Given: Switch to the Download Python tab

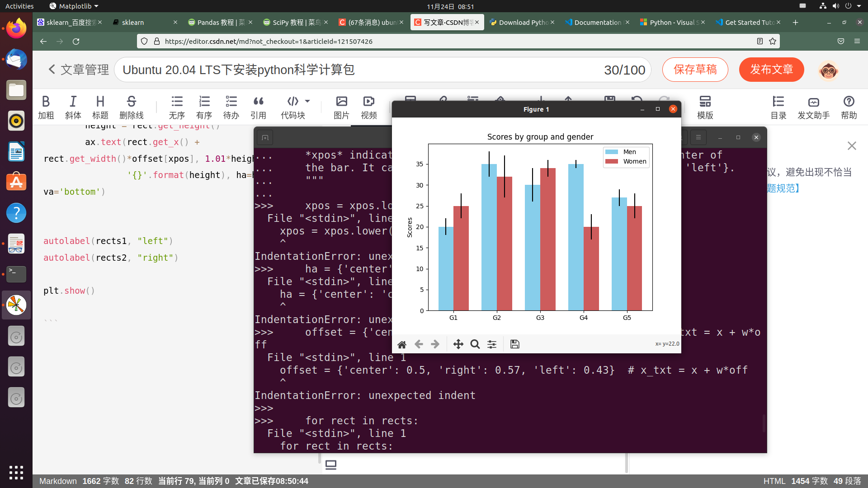Looking at the screenshot, I should tap(519, 22).
